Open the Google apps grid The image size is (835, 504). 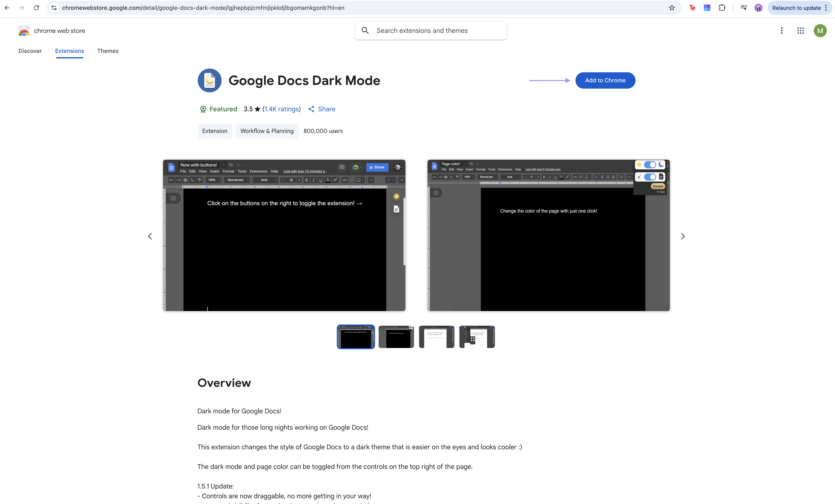800,30
